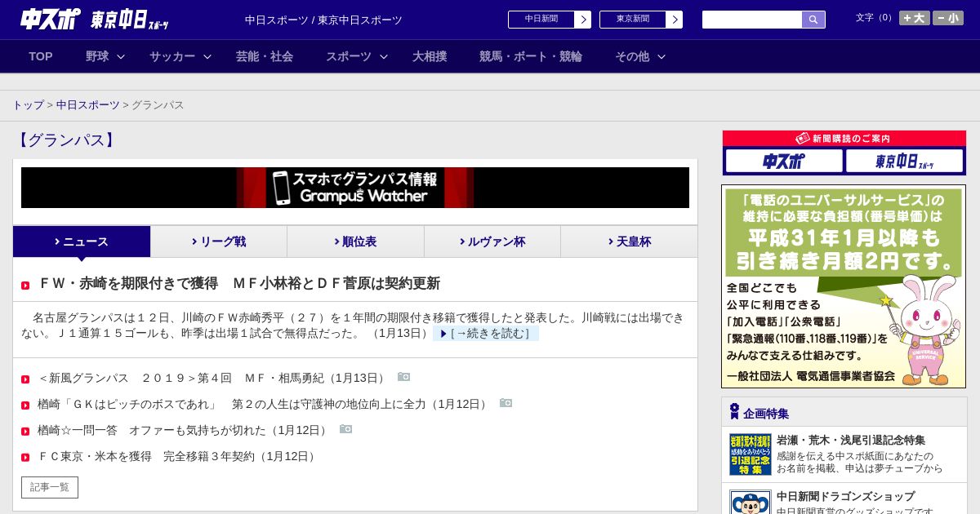Click the search magnifier button
Viewport: 980px width, 514px height.
pos(813,20)
